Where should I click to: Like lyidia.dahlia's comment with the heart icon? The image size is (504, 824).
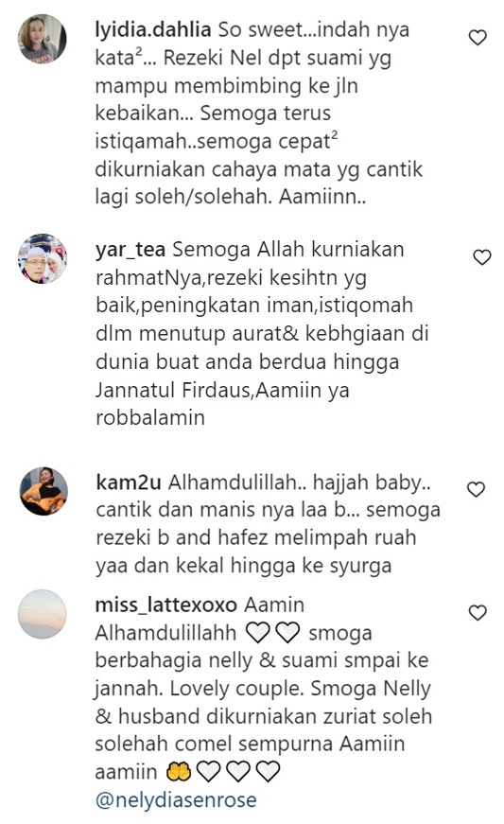(x=478, y=37)
